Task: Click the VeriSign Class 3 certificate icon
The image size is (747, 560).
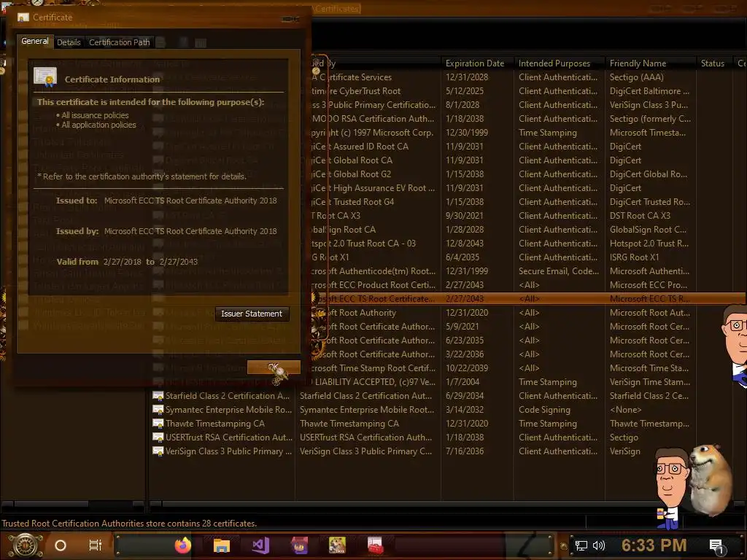Action: tap(158, 451)
